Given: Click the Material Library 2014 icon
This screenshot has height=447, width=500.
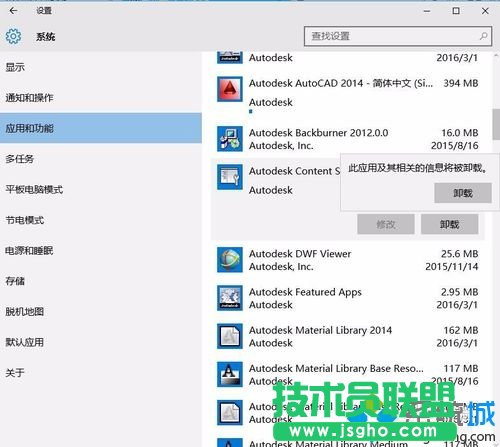Looking at the screenshot, I should (230, 336).
